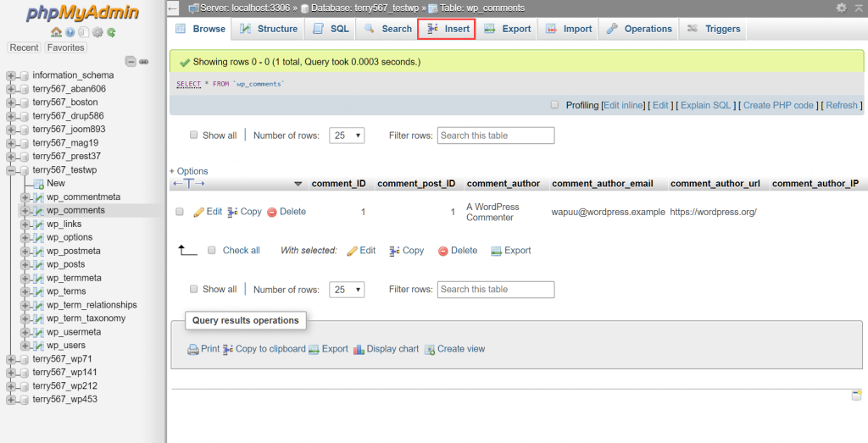Click the Create view icon

pos(430,349)
